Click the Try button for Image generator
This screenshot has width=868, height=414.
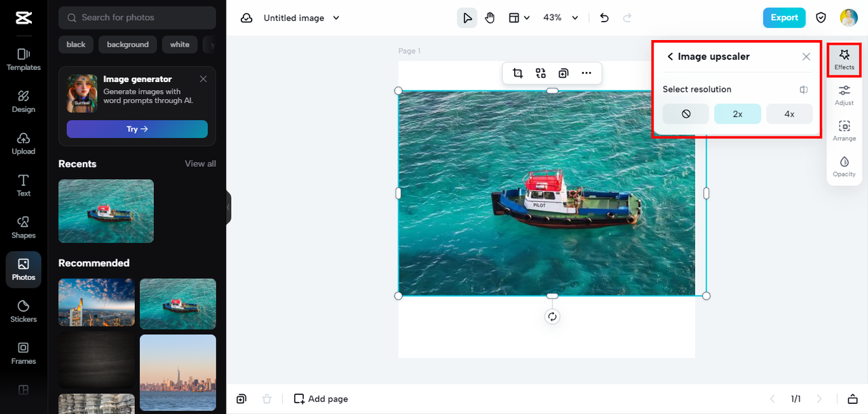pos(137,129)
